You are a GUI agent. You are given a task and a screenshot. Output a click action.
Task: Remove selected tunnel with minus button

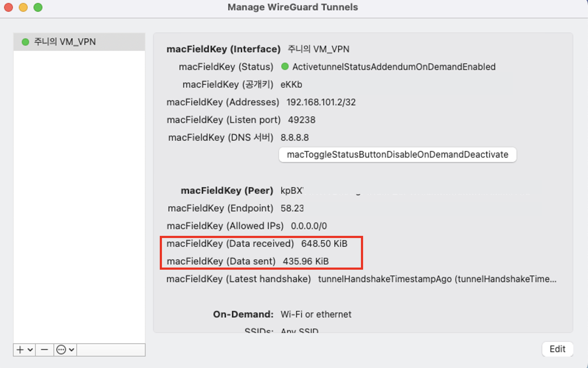coord(44,350)
